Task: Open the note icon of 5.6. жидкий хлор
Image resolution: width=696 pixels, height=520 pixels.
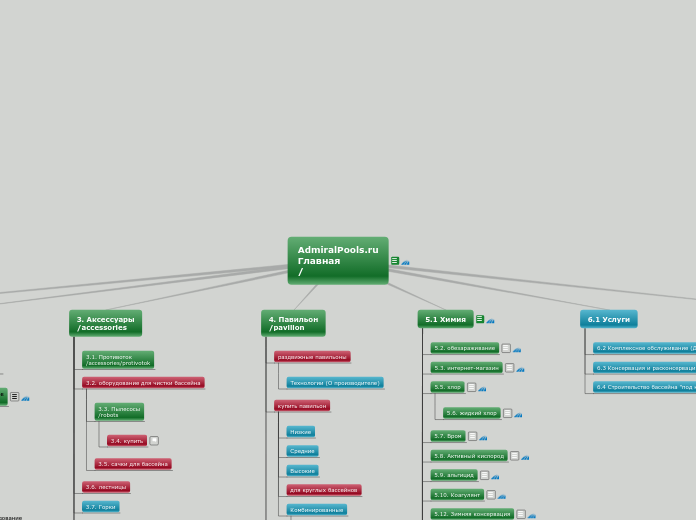Action: click(507, 413)
